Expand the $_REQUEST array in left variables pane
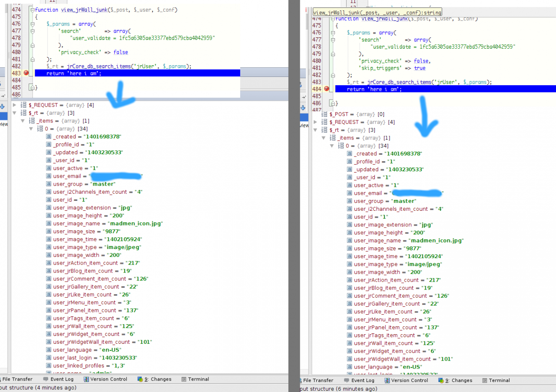Viewport: 556px width, 392px height. (15, 105)
